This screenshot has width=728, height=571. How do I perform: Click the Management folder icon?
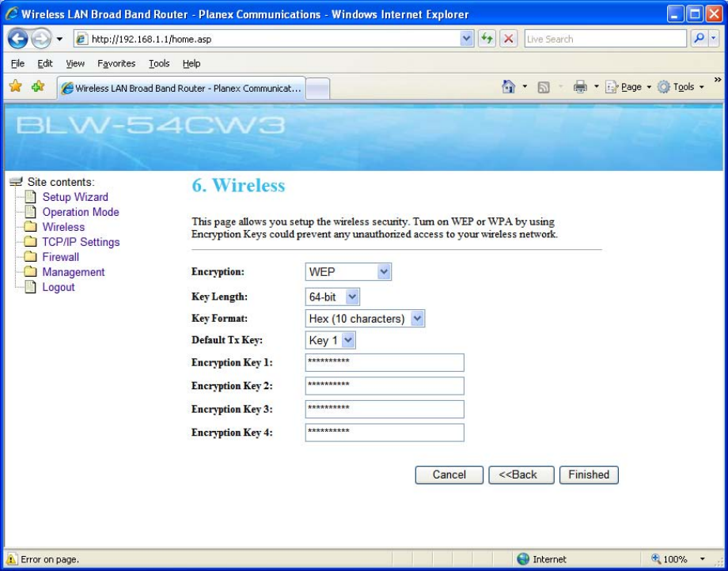click(30, 272)
